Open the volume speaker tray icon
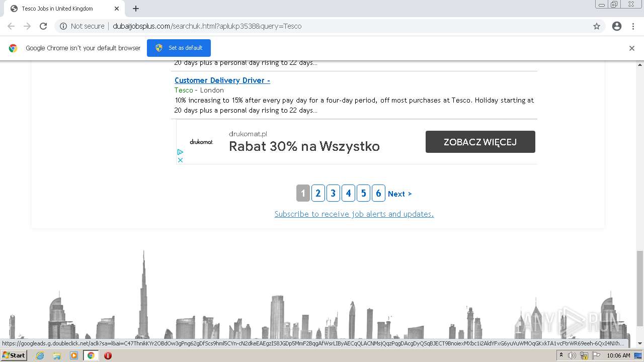Image resolution: width=644 pixels, height=362 pixels. click(x=572, y=355)
